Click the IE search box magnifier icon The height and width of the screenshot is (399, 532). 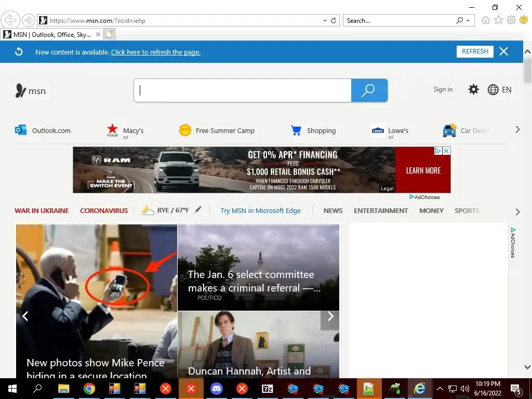[459, 21]
